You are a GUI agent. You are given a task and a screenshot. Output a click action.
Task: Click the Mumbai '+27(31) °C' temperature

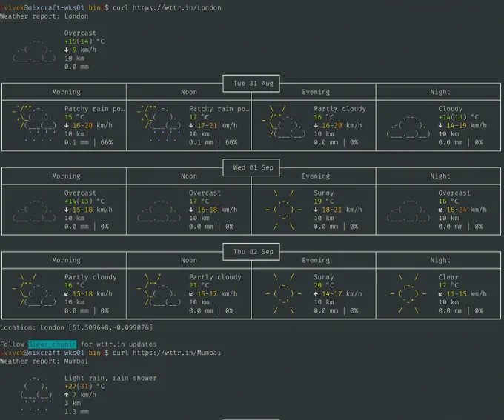pos(84,386)
